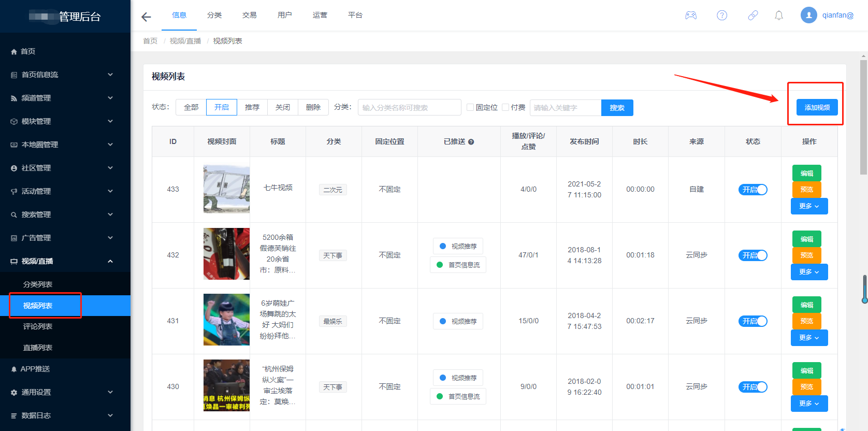Open the help question mark icon
This screenshot has width=868, height=431.
point(722,16)
